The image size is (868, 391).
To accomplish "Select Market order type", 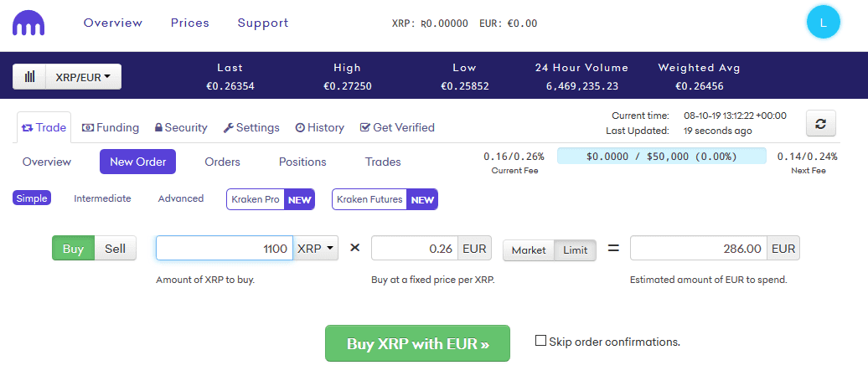I will coord(529,250).
